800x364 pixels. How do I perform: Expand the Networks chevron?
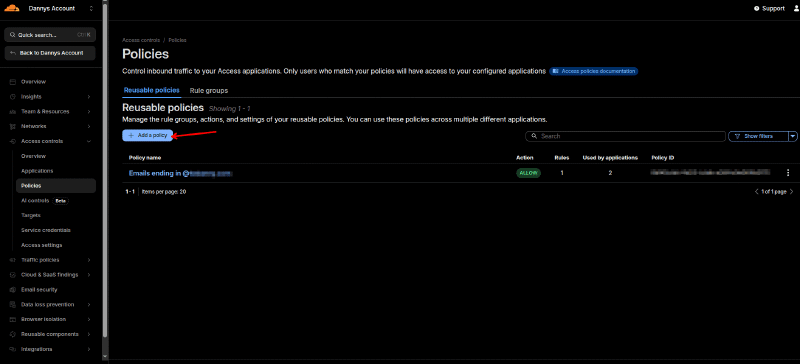coord(89,126)
